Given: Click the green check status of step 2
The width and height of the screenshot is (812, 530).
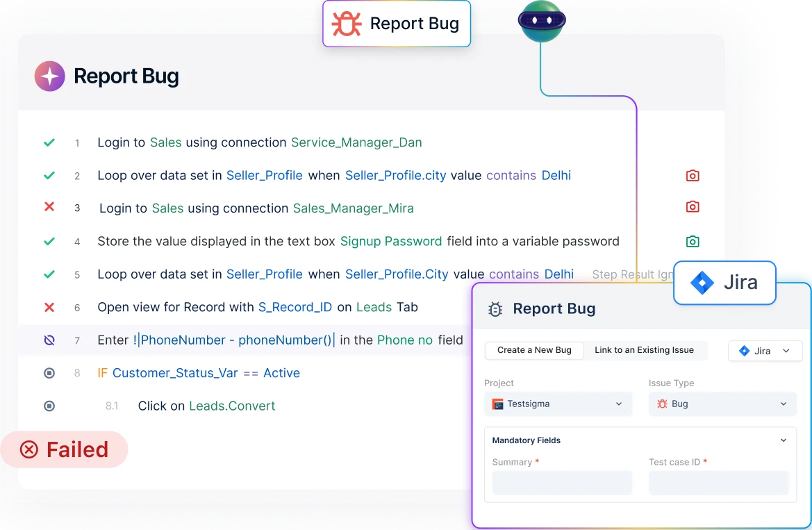Looking at the screenshot, I should pos(49,176).
